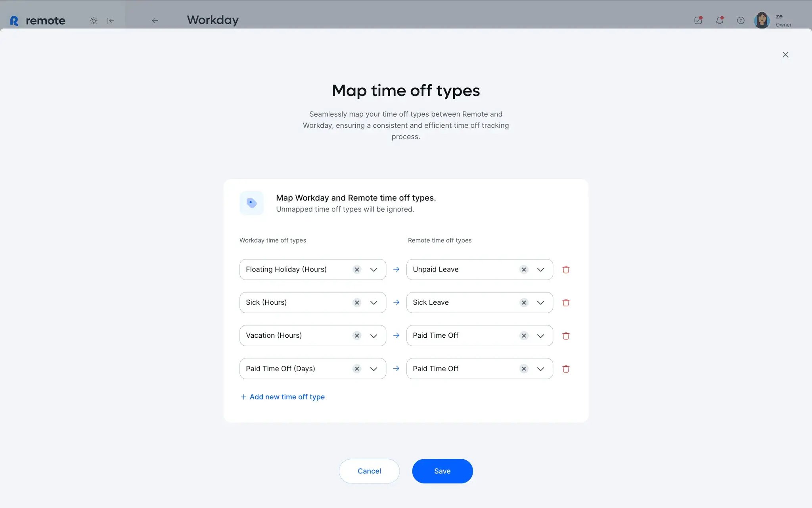
Task: Add new time off type
Action: tap(282, 397)
